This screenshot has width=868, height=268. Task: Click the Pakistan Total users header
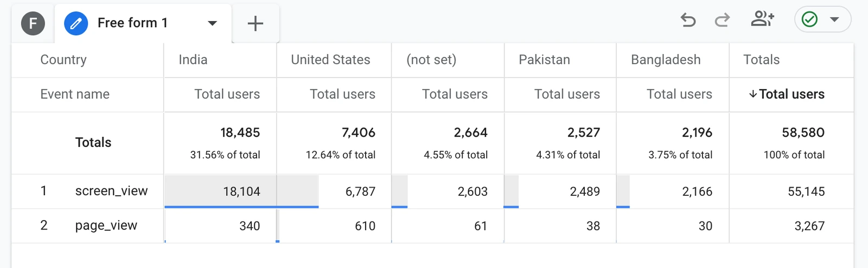point(567,94)
